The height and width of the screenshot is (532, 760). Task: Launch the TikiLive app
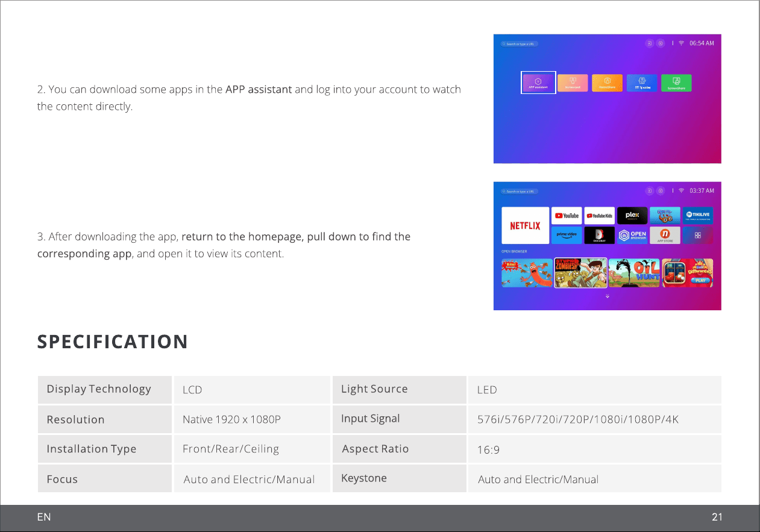pos(698,216)
